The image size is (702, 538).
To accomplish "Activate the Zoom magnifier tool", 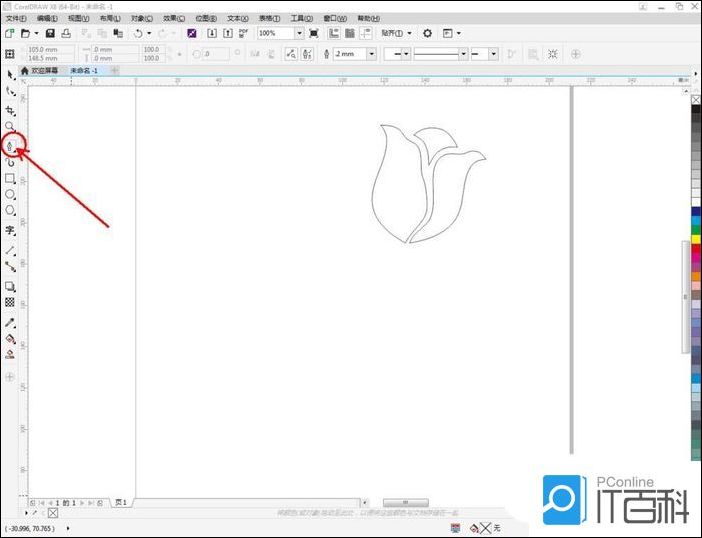I will click(10, 126).
